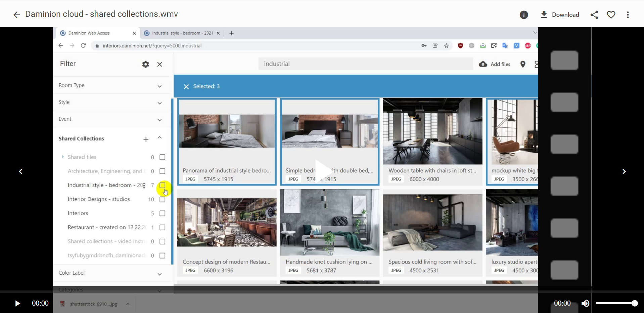Expand the Style filter section
Viewport: 644px width, 313px height.
tap(159, 103)
